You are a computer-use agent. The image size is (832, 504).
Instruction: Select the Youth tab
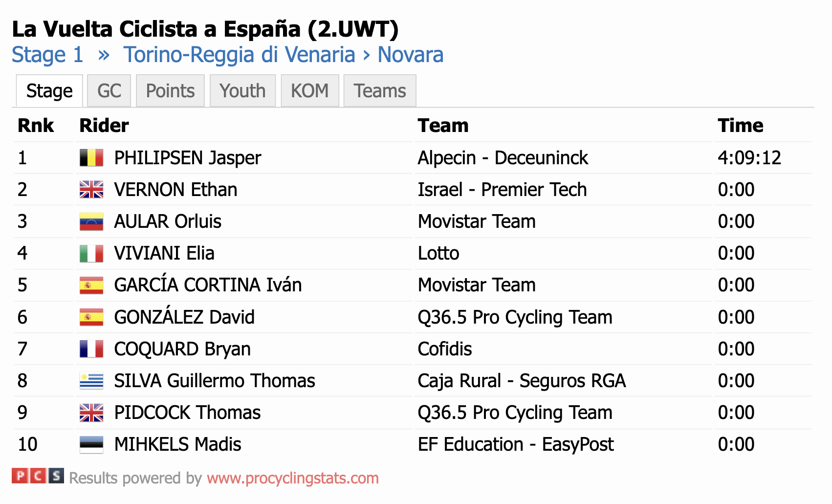(x=242, y=91)
